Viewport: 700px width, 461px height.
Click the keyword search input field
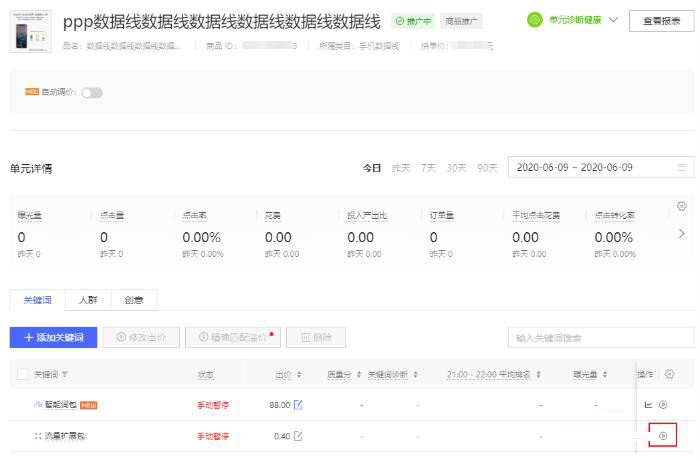coord(600,338)
